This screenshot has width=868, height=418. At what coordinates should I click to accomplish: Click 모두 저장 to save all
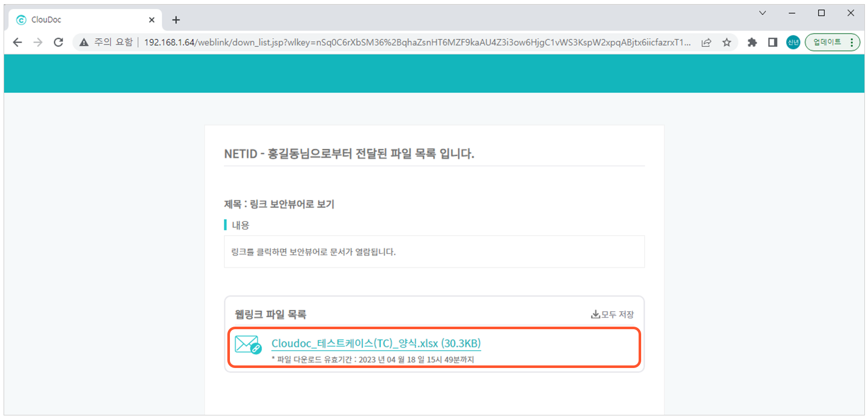tap(612, 314)
